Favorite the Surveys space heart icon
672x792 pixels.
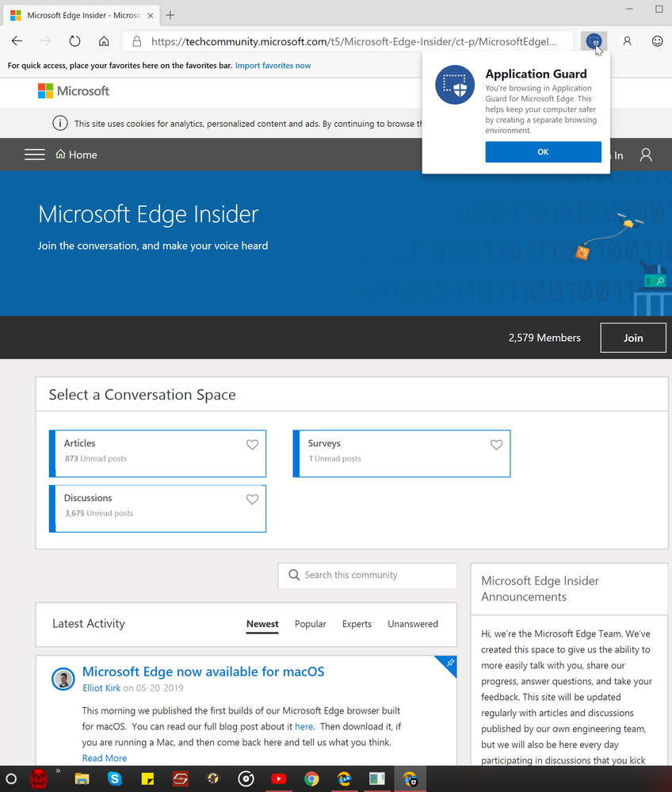coord(496,445)
